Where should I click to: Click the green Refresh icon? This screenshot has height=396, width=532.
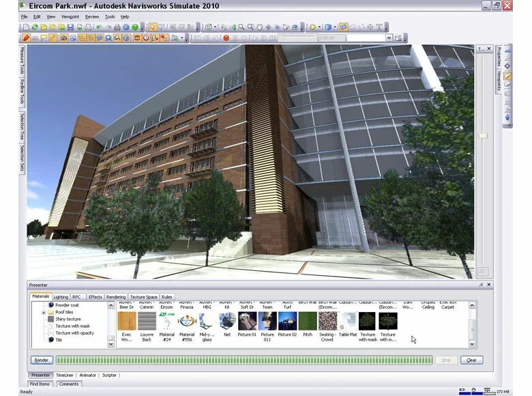coord(35,27)
